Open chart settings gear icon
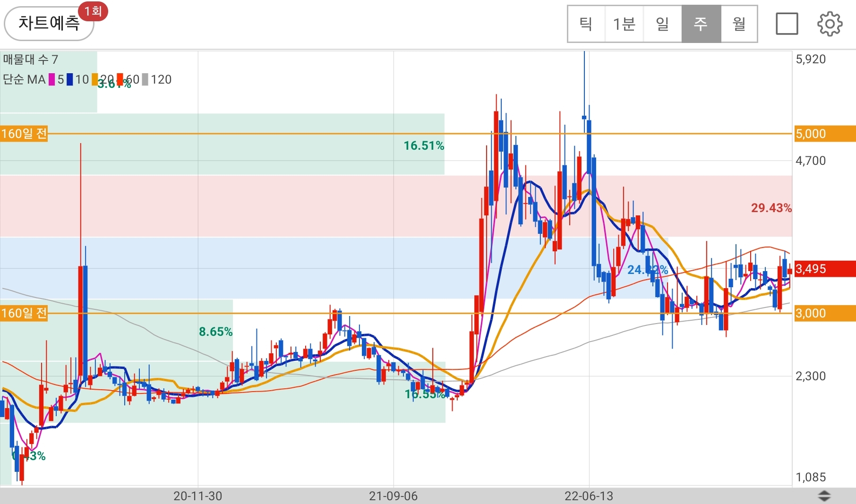This screenshot has height=504, width=856. [830, 24]
